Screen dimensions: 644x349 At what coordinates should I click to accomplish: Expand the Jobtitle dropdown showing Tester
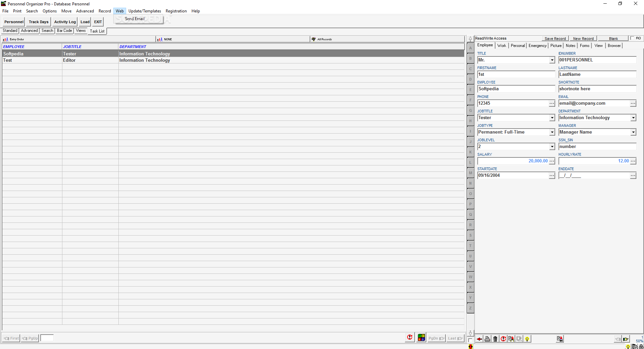(552, 118)
